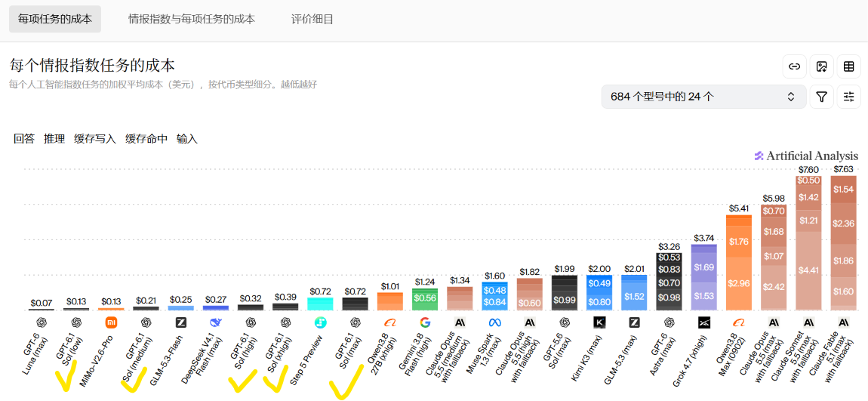Image resolution: width=868 pixels, height=401 pixels.
Task: Select the 每项任务的成本 tab
Action: (x=55, y=20)
